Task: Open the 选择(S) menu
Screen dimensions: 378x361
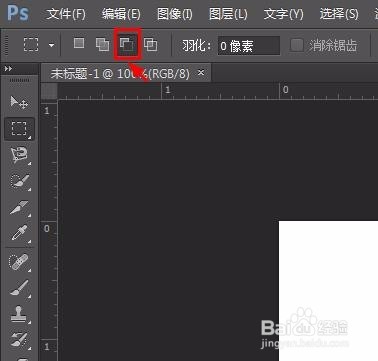Action: click(x=339, y=14)
